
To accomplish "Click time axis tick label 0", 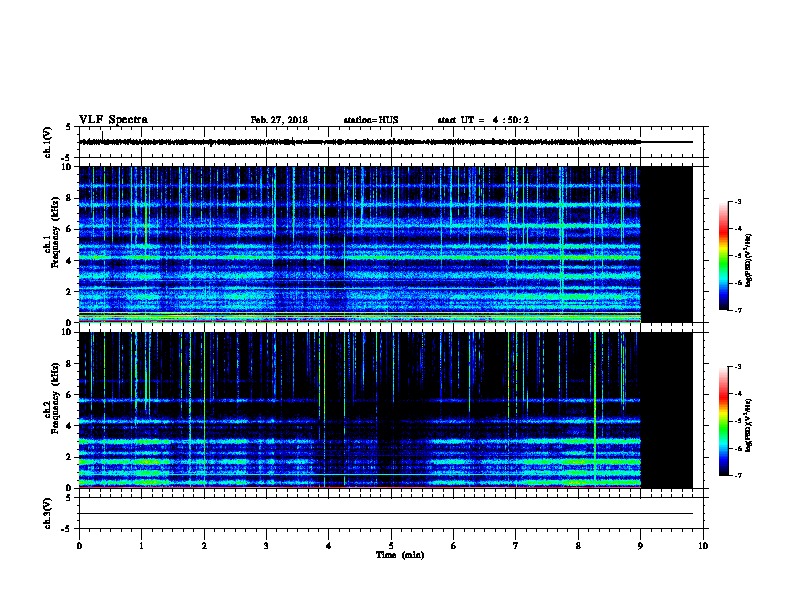I will coord(79,546).
